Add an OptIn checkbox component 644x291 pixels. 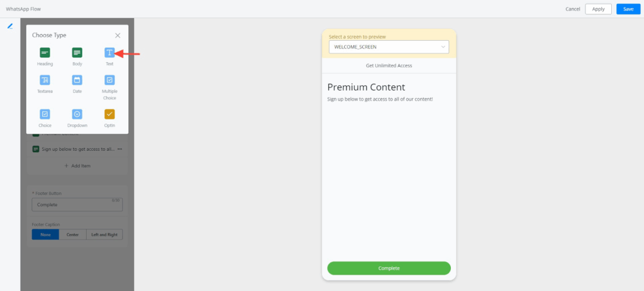coord(109,114)
